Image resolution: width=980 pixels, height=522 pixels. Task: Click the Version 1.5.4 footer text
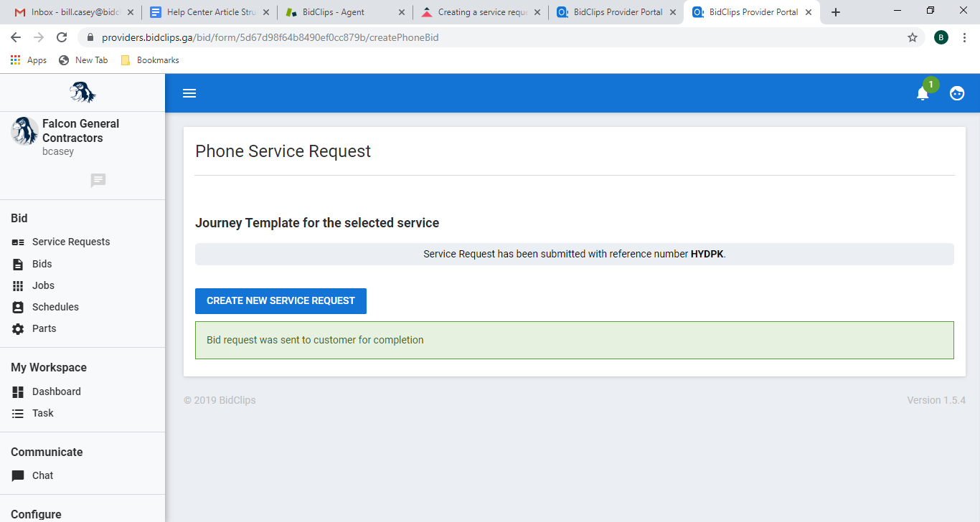(x=936, y=400)
